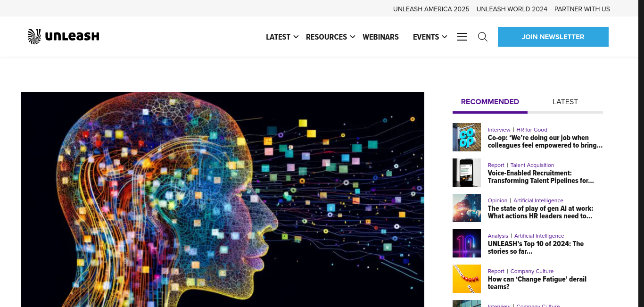This screenshot has height=307, width=644.
Task: Click the search magnifier icon
Action: [x=483, y=37]
